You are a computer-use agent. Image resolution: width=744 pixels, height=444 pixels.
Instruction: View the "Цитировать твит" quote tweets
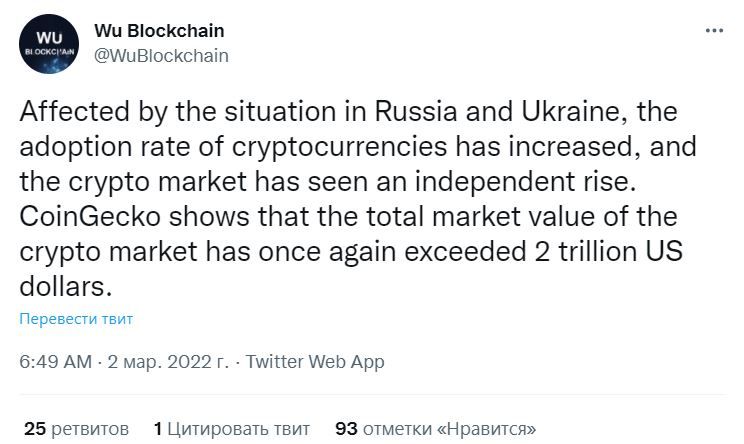tap(238, 429)
